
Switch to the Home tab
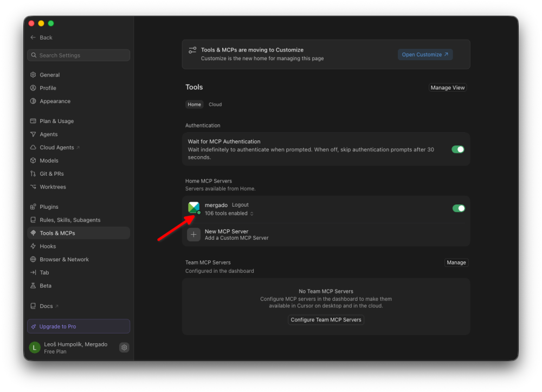[x=194, y=105]
